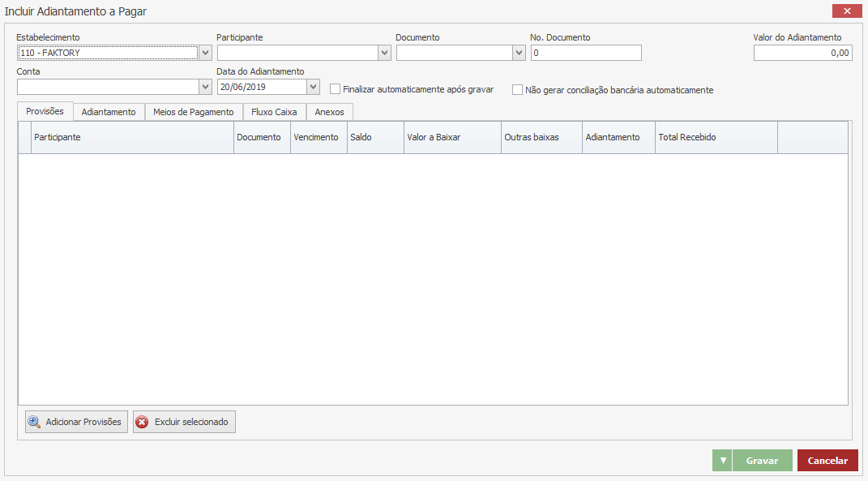The width and height of the screenshot is (868, 481).
Task: Click the No. Documento input field
Action: pyautogui.click(x=586, y=53)
